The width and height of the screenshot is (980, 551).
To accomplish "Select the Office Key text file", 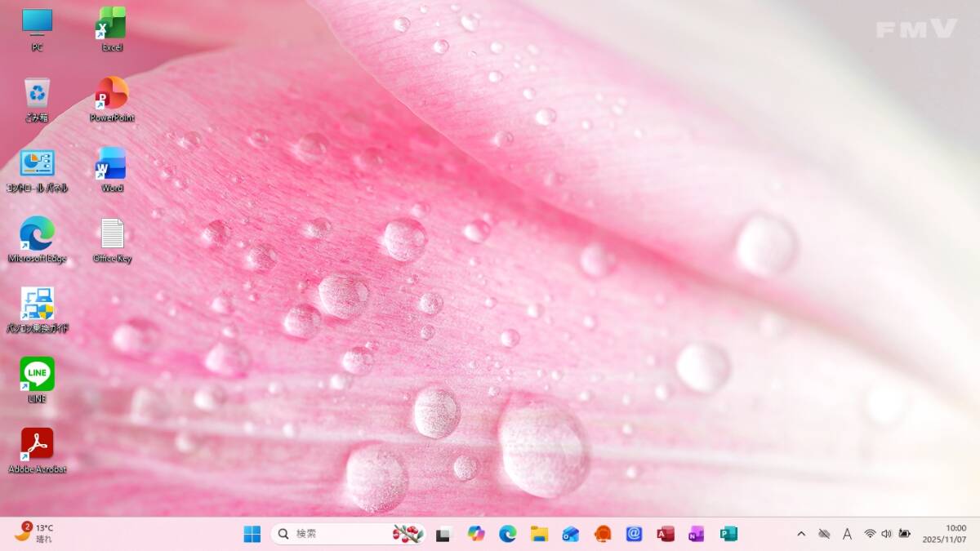I will [112, 234].
